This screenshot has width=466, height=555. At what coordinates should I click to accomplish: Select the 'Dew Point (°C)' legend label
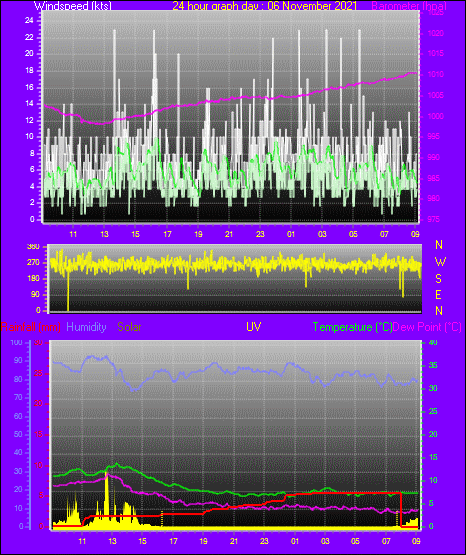tap(427, 327)
